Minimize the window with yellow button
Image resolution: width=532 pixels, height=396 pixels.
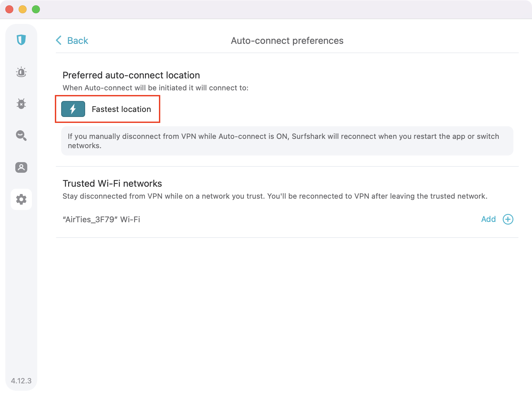(23, 9)
